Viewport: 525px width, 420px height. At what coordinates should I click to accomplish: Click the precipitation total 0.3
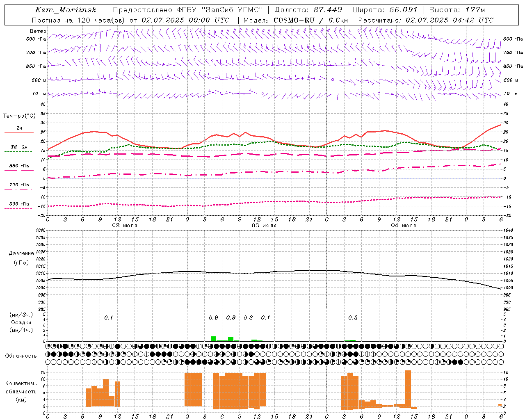pyautogui.click(x=248, y=317)
